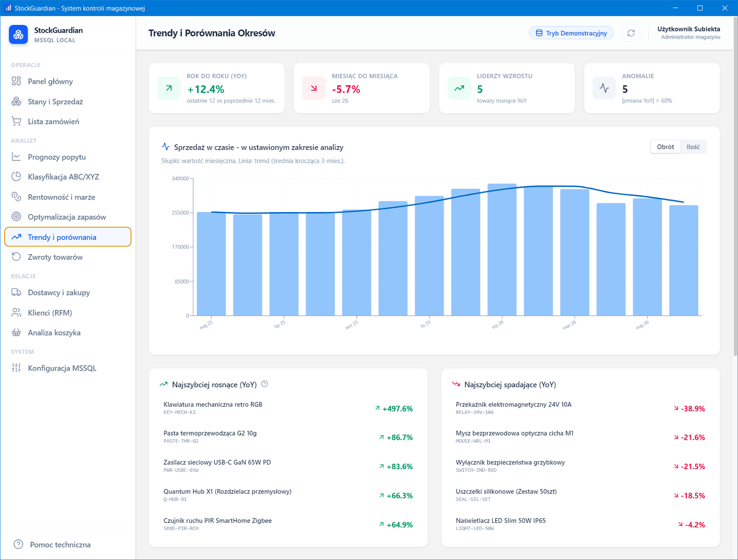Viewport: 738px width, 560px height.
Task: Open Klawiatura mechaniczna retro RGB row
Action: tap(288, 408)
